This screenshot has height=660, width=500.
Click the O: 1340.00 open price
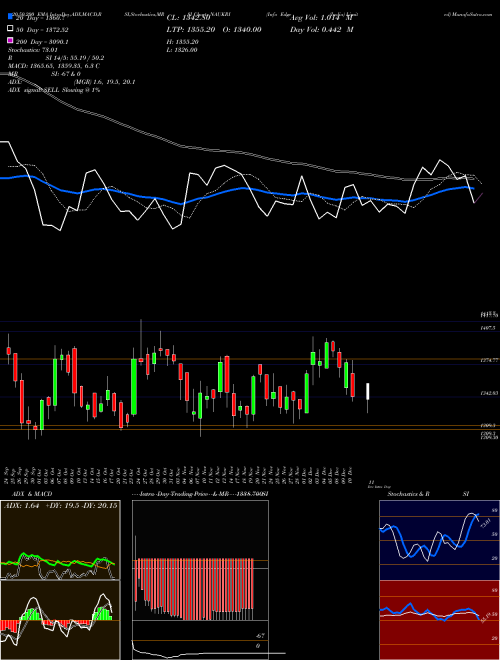click(x=242, y=29)
